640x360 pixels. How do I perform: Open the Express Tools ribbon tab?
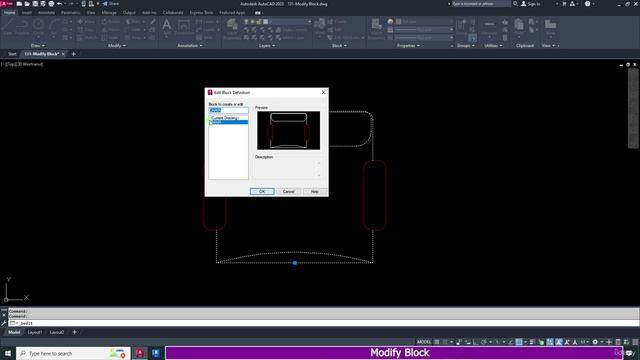201,13
